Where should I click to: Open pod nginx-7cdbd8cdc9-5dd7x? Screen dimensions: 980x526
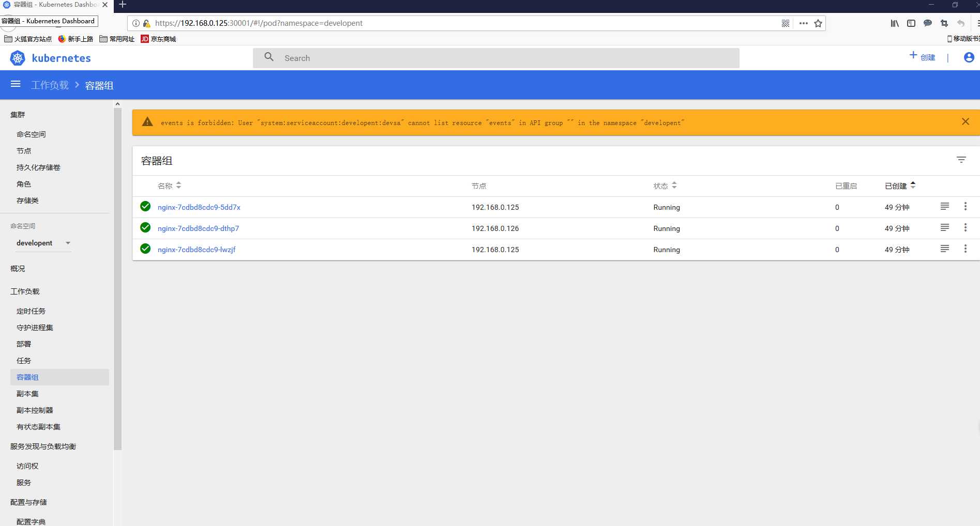click(x=199, y=207)
